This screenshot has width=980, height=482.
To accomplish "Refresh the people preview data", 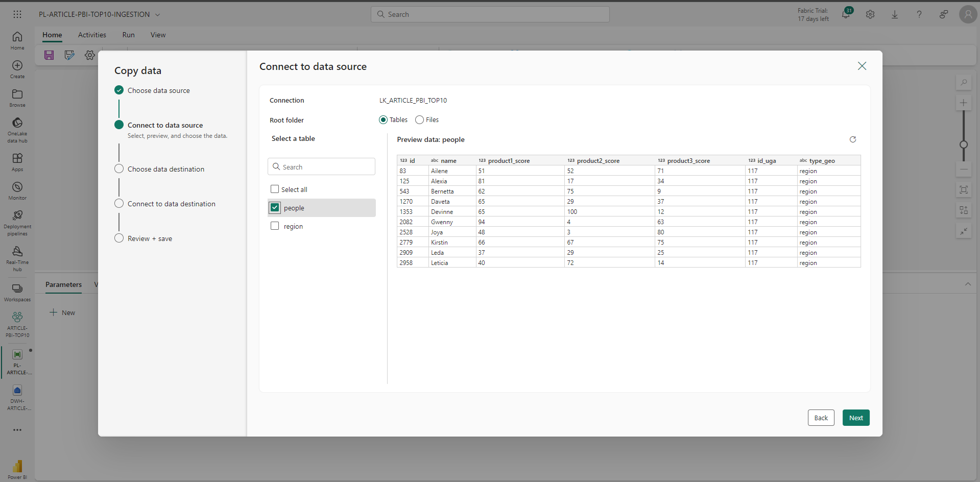I will click(x=853, y=139).
